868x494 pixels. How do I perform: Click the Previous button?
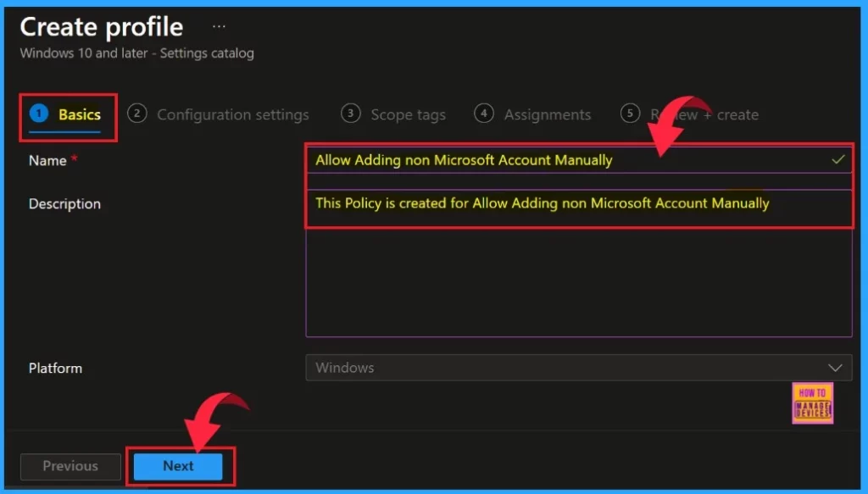point(70,466)
